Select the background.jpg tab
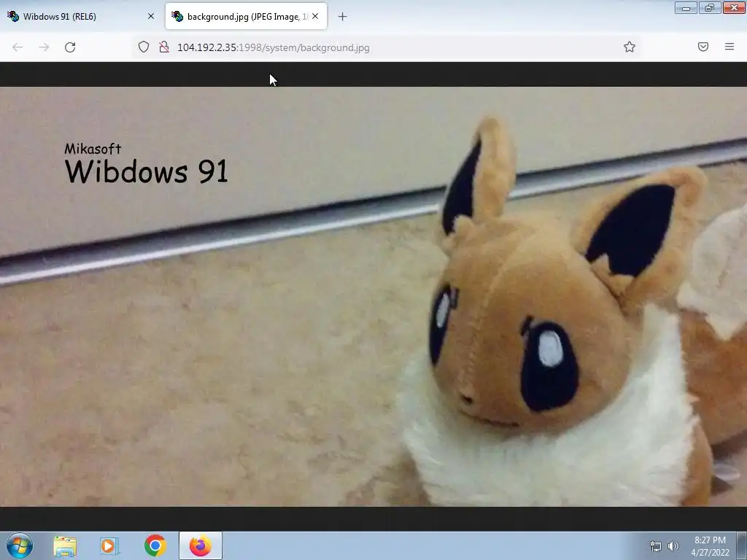The width and height of the screenshot is (747, 560). pyautogui.click(x=246, y=16)
